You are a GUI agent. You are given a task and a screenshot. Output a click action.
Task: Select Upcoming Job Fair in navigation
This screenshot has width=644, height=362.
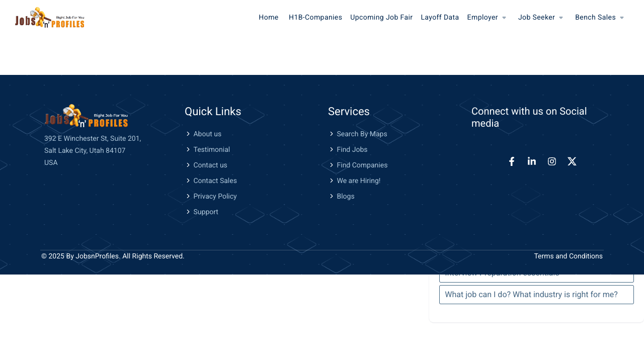coord(381,18)
